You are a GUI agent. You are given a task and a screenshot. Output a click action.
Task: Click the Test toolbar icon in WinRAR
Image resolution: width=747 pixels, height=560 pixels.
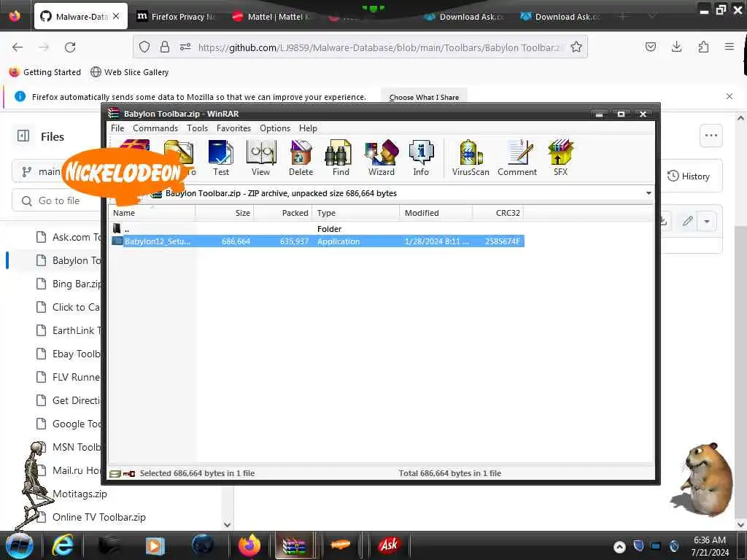tap(220, 158)
